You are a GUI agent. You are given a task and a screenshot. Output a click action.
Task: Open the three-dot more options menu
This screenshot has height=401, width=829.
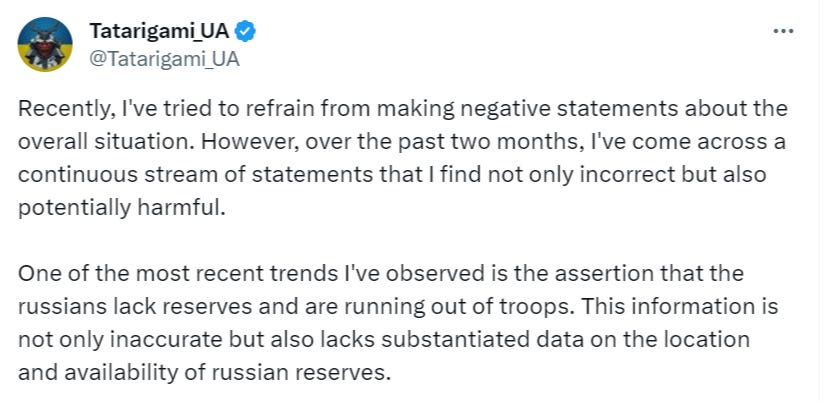[x=783, y=32]
